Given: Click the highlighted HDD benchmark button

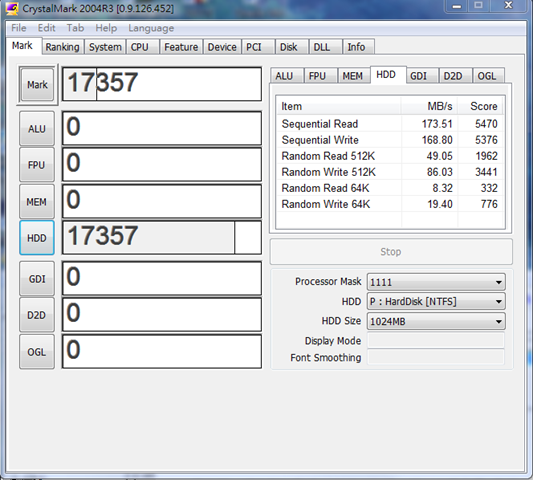Looking at the screenshot, I should (x=37, y=238).
